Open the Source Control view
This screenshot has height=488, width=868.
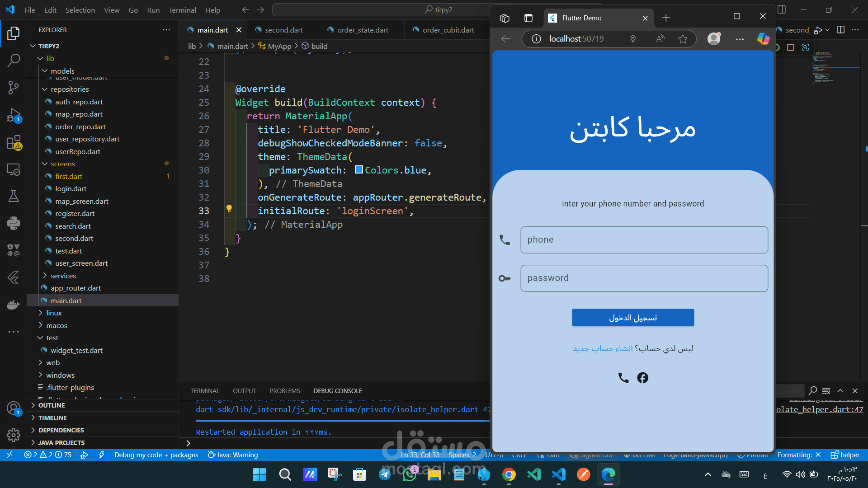(x=14, y=87)
